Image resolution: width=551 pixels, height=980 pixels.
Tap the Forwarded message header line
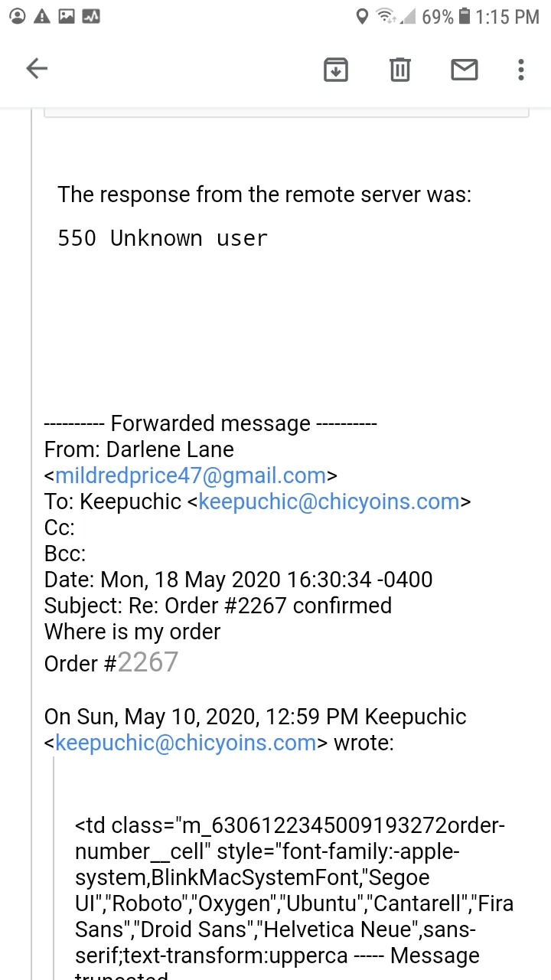210,423
